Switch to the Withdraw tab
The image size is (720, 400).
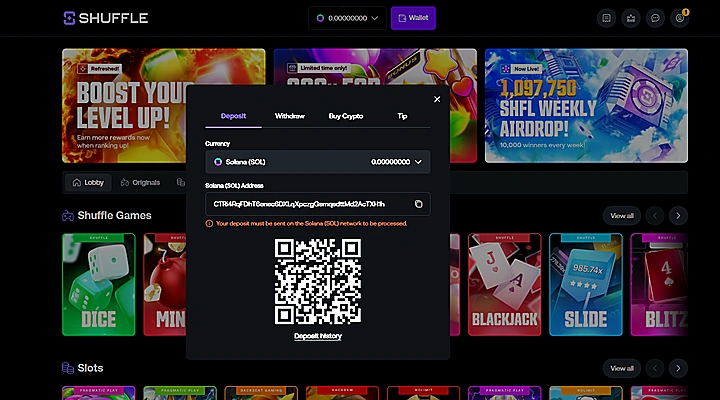[x=290, y=116]
